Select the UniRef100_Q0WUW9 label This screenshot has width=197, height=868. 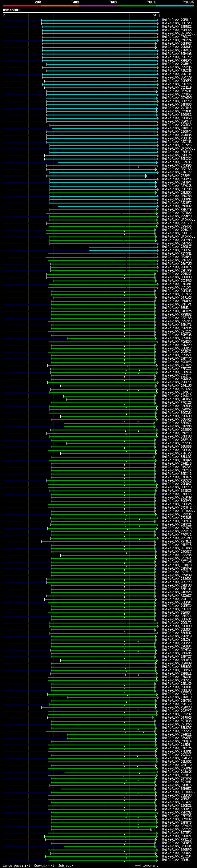pyautogui.click(x=177, y=47)
